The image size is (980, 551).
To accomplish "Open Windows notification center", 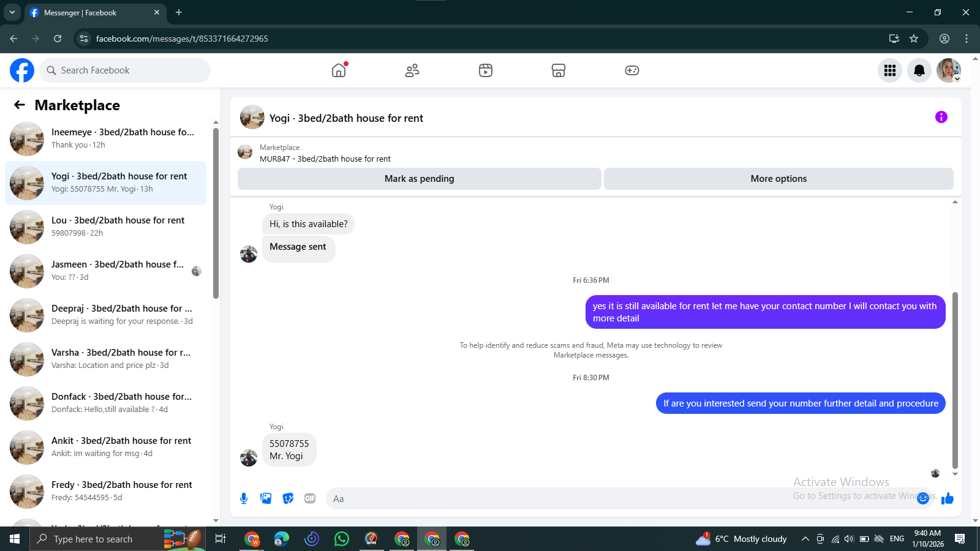I will (960, 539).
